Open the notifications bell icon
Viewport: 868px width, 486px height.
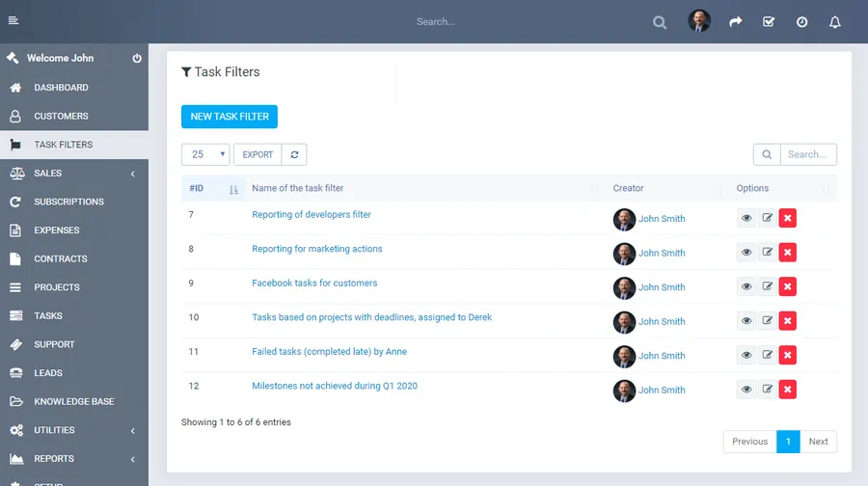point(835,22)
